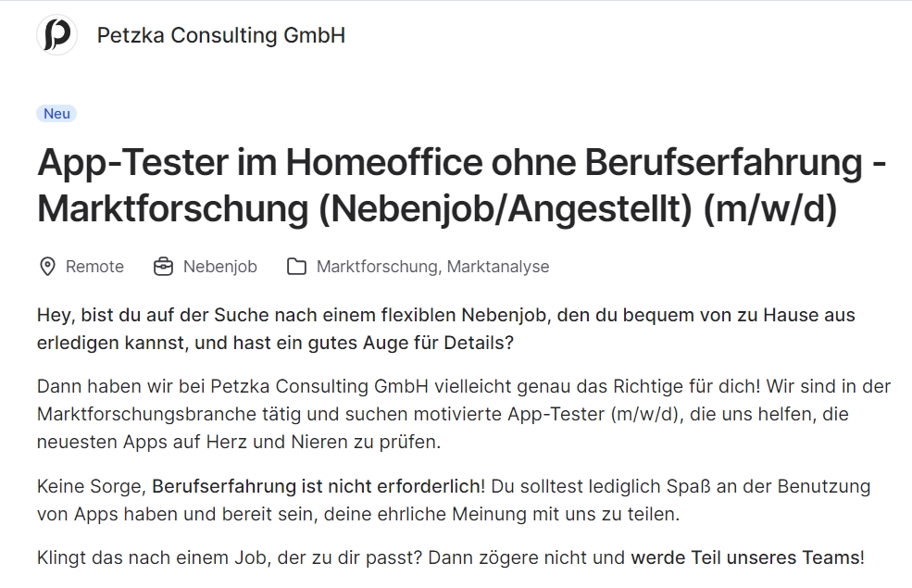This screenshot has height=588, width=912.
Task: Click the bold text werde Teil unseres Teams
Action: pyautogui.click(x=745, y=557)
